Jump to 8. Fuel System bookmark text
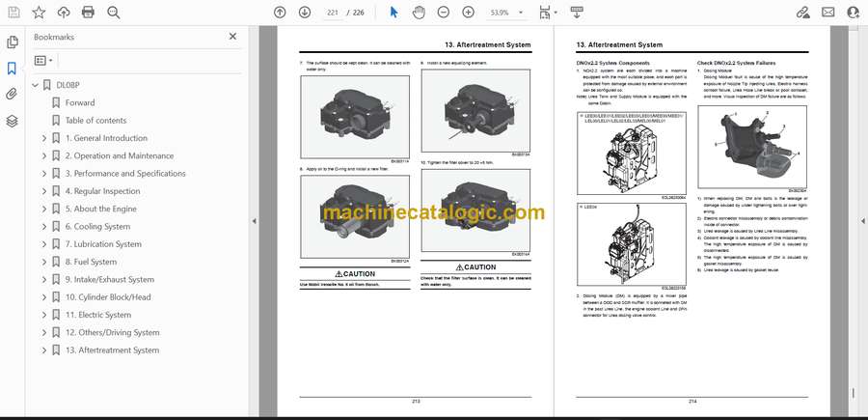This screenshot has height=420, width=868. tap(91, 262)
